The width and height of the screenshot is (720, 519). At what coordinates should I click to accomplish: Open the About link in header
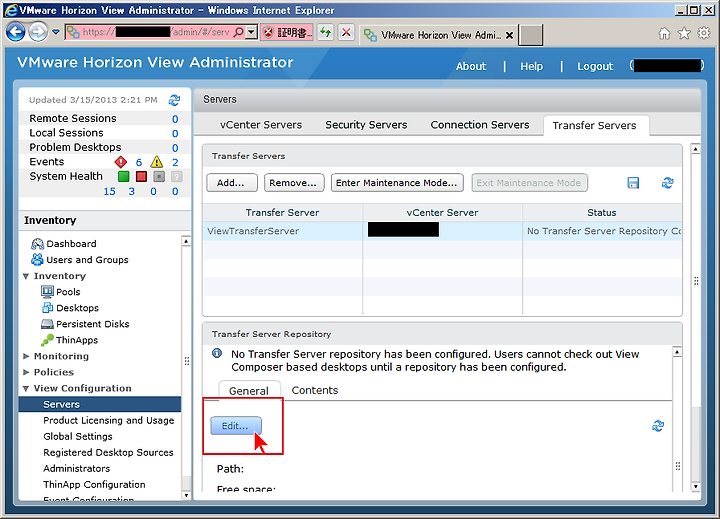coord(471,66)
